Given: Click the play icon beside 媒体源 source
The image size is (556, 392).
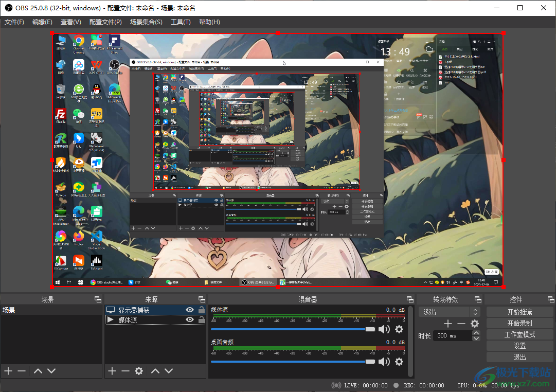Looking at the screenshot, I should click(x=110, y=320).
